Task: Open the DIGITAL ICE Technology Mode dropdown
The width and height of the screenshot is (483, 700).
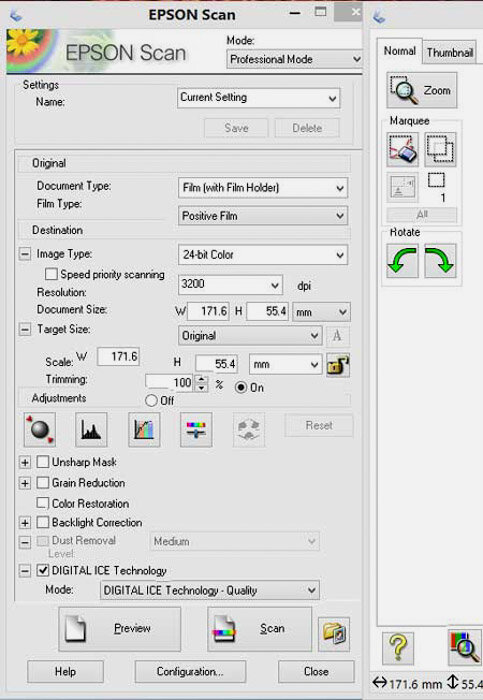Action: pyautogui.click(x=210, y=590)
